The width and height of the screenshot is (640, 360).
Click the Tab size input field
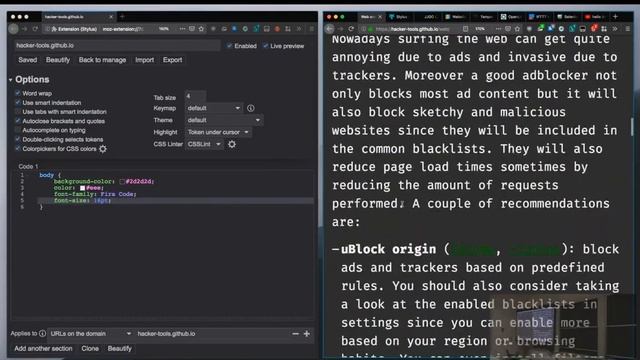click(195, 96)
